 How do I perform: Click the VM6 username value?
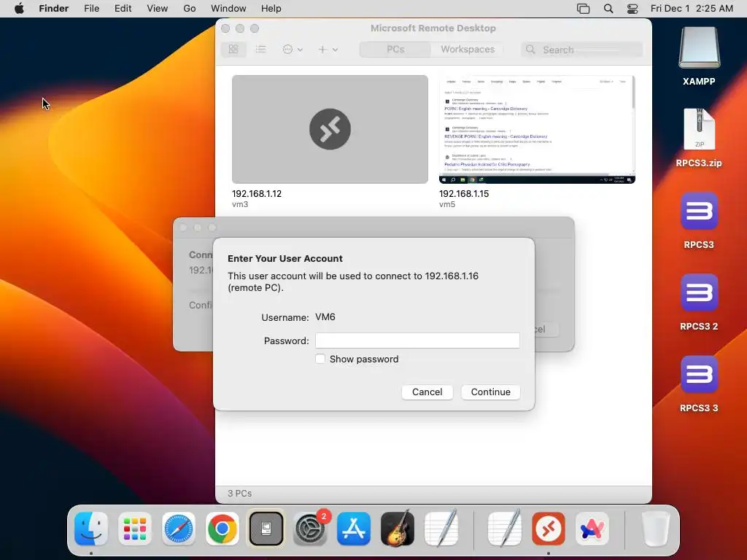coord(325,316)
